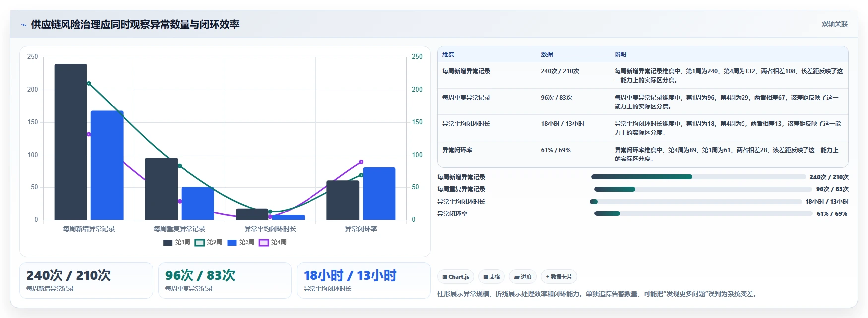This screenshot has width=868, height=318.
Task: Click the 异常闭环率 x-axis label
Action: click(x=361, y=229)
